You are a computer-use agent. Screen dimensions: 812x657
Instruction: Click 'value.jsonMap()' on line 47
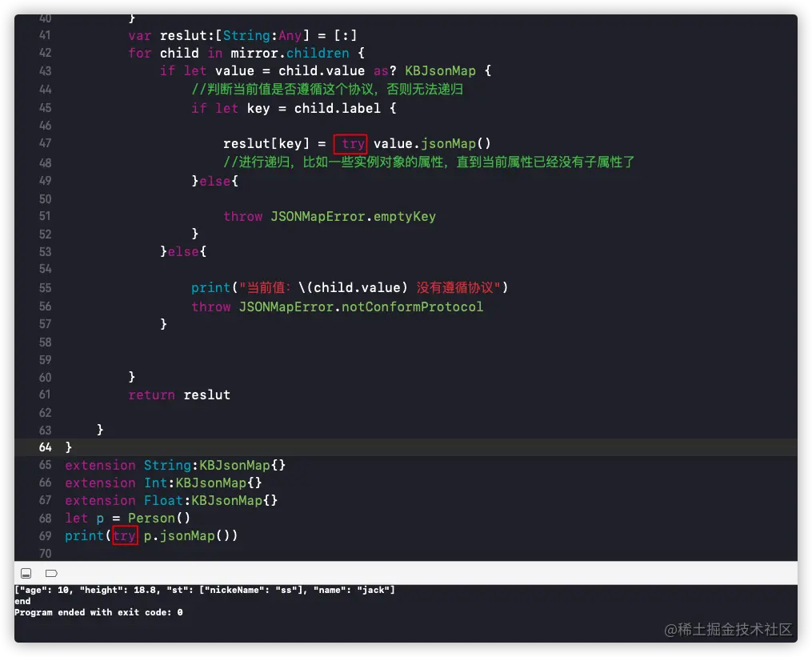[432, 143]
